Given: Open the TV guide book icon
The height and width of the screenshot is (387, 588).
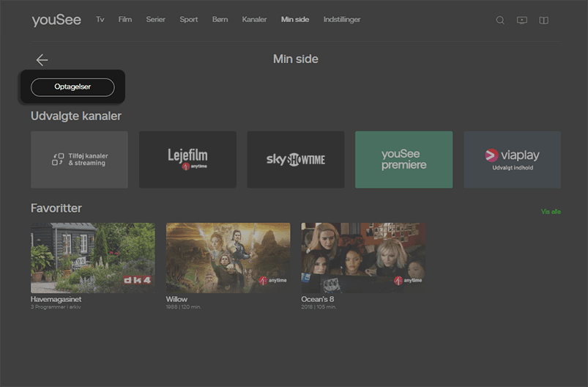Looking at the screenshot, I should pyautogui.click(x=543, y=21).
